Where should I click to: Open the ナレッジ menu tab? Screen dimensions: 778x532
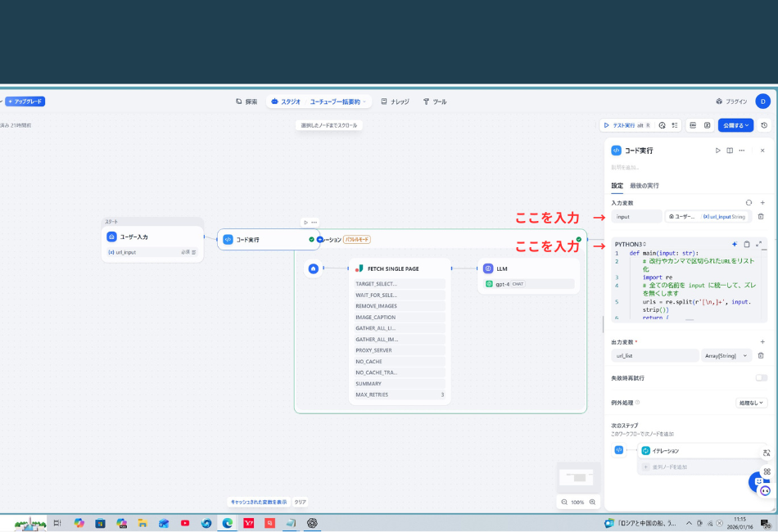395,101
